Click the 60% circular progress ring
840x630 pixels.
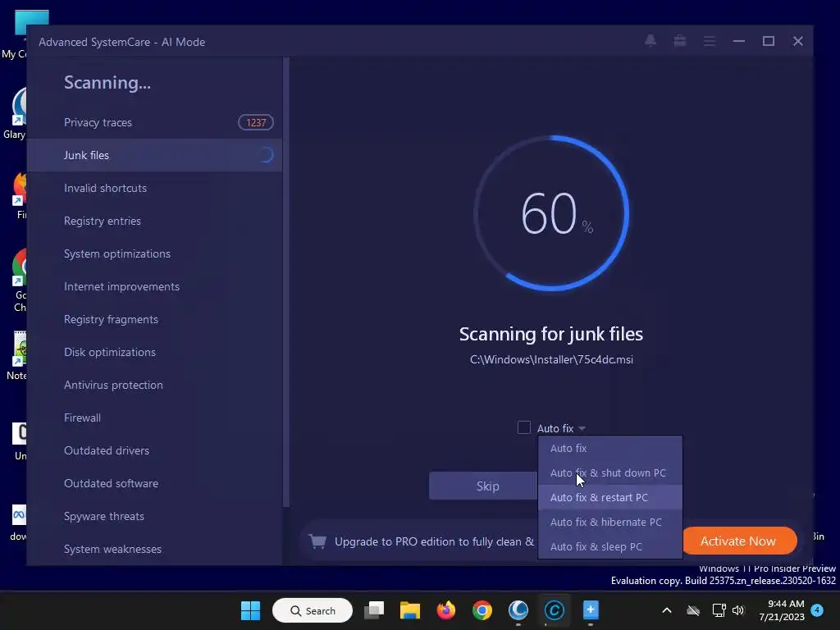(x=551, y=213)
